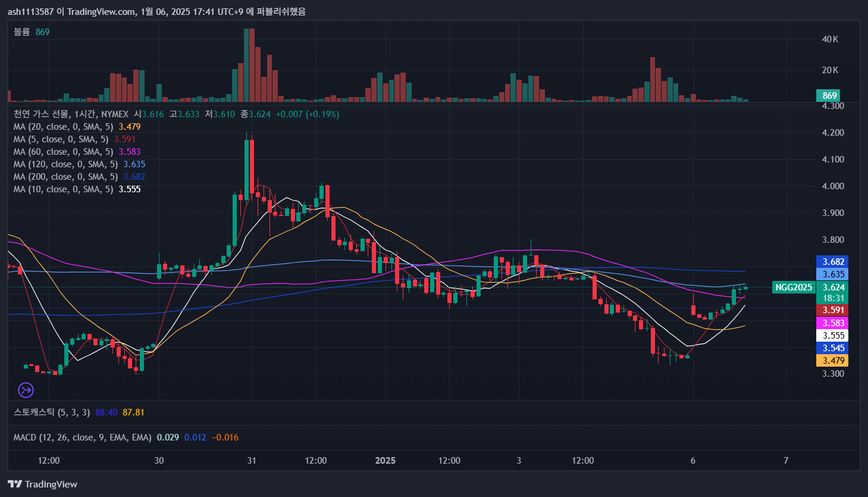Choose the MA (200, close, 0, SMA, 5) legend

[65, 177]
